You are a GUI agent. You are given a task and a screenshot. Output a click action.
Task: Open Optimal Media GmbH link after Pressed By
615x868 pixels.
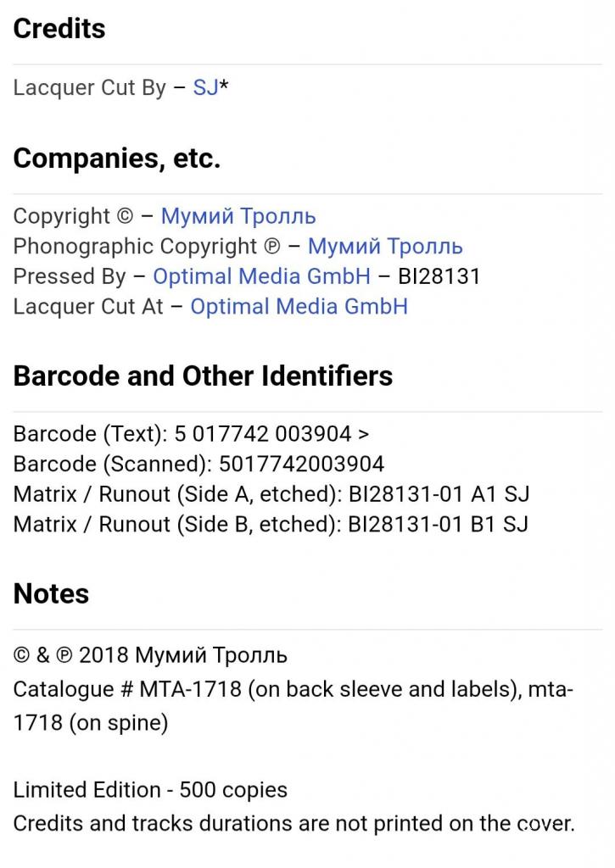[261, 276]
